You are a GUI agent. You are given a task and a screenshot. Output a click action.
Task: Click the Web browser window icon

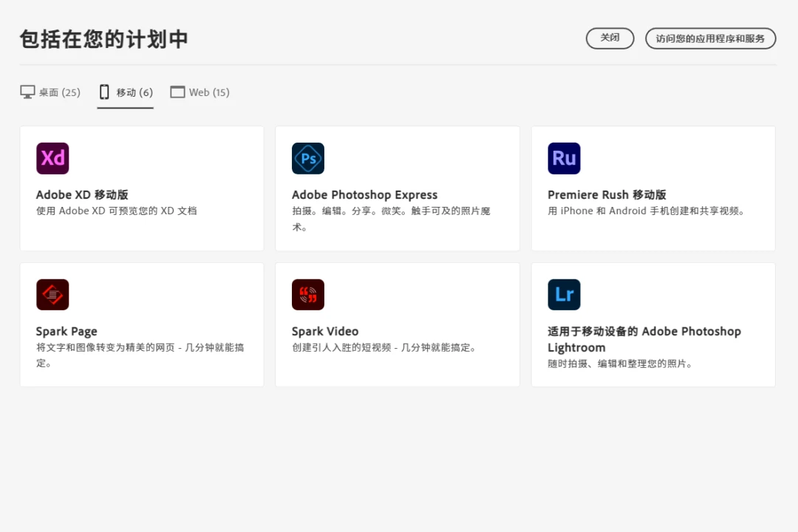(177, 92)
